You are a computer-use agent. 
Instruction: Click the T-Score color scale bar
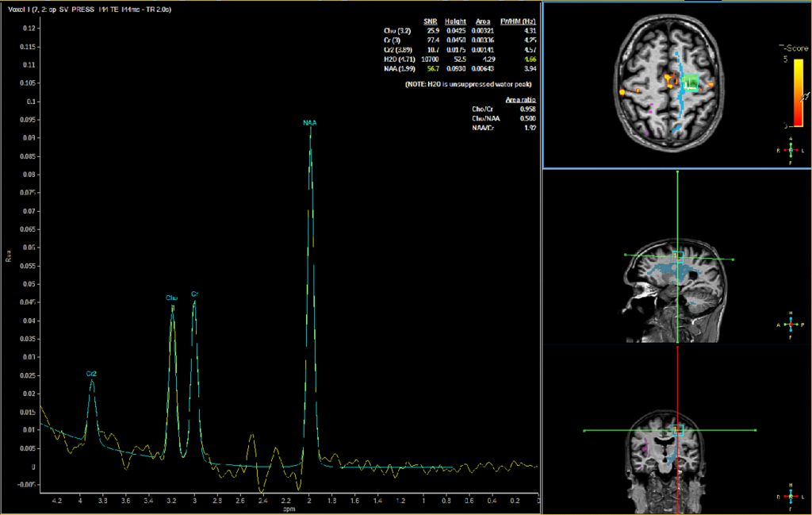[x=798, y=92]
